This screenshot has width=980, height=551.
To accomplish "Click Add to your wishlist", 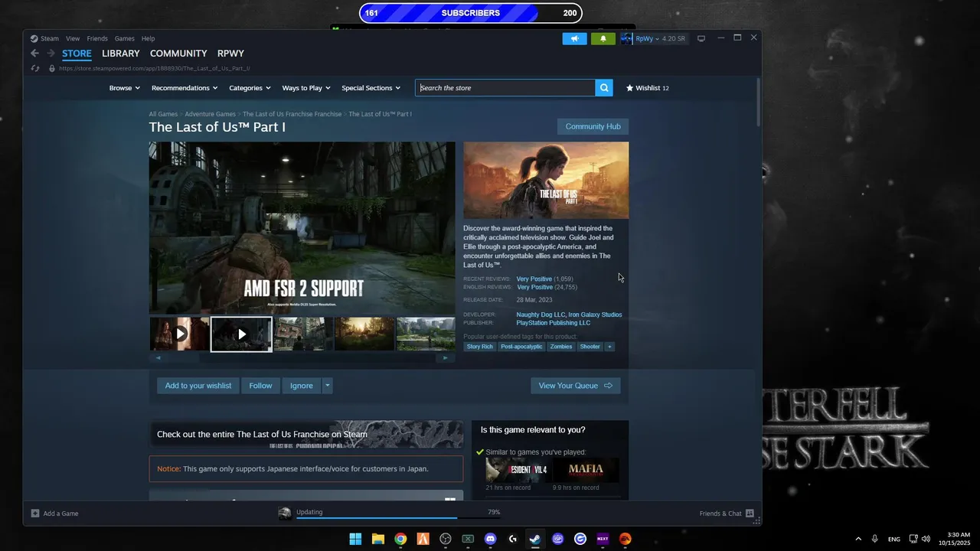I will pos(198,386).
